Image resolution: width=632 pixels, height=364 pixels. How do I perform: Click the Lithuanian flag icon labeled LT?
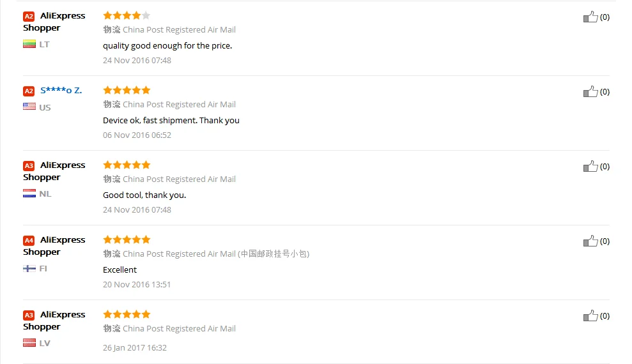coord(29,44)
